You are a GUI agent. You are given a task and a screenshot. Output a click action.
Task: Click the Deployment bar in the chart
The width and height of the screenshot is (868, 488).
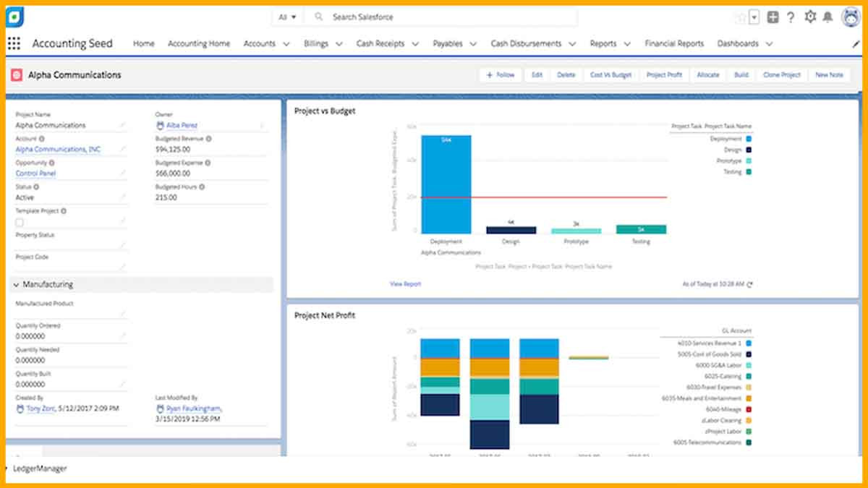point(446,184)
